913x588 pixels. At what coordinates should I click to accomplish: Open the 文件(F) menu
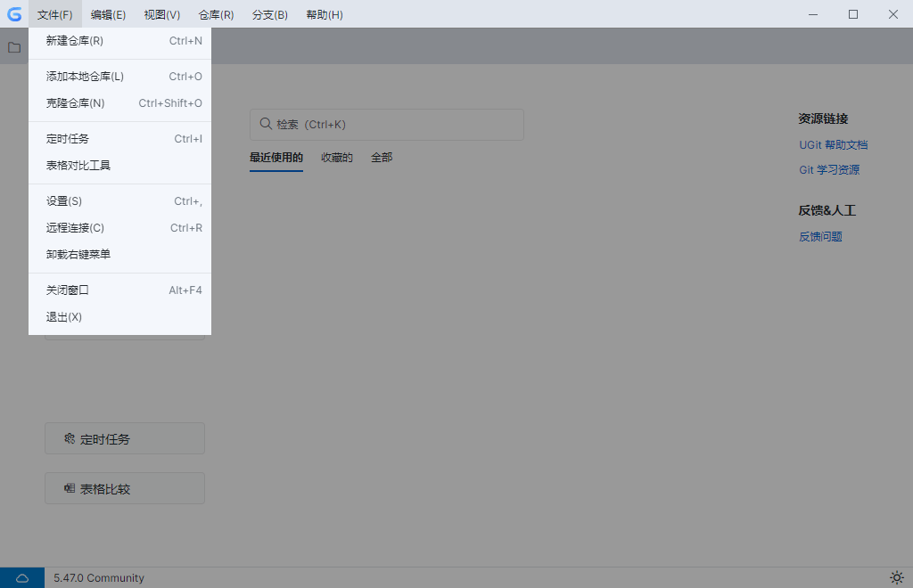pos(55,14)
